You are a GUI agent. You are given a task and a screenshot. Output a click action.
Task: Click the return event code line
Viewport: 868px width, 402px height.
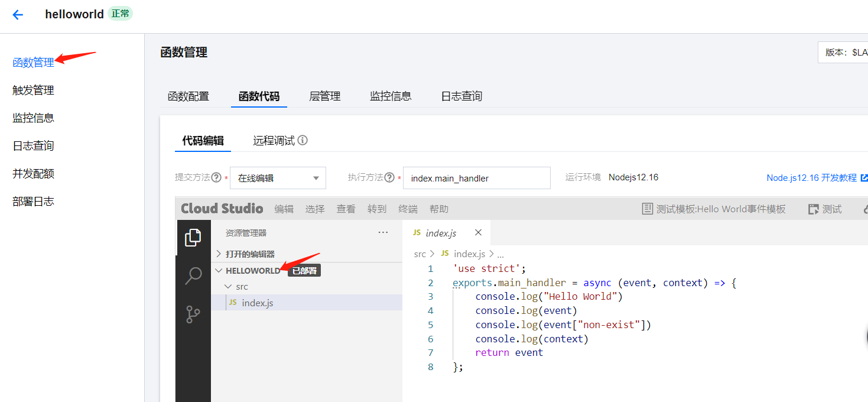pos(509,352)
